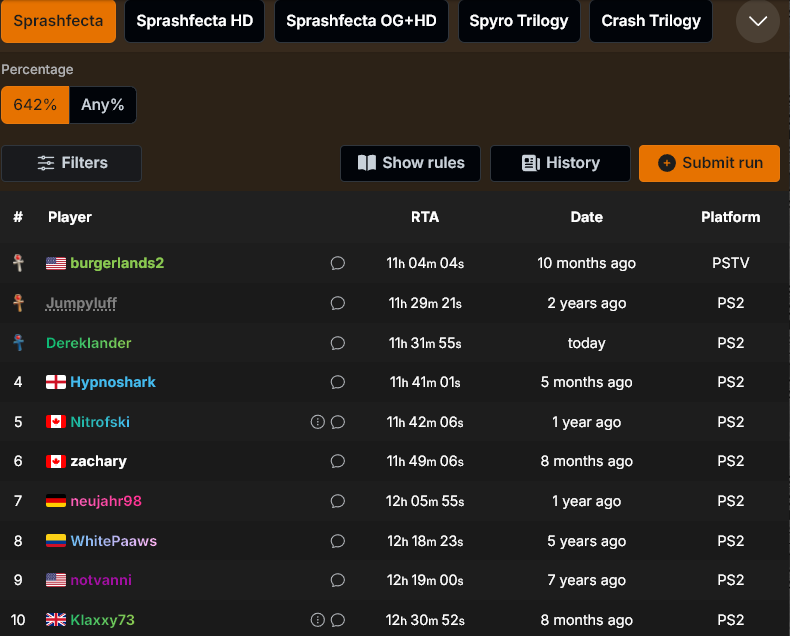Viewport: 790px width, 636px height.
Task: Click UK flag next to Klaxxy73
Action: tap(56, 620)
